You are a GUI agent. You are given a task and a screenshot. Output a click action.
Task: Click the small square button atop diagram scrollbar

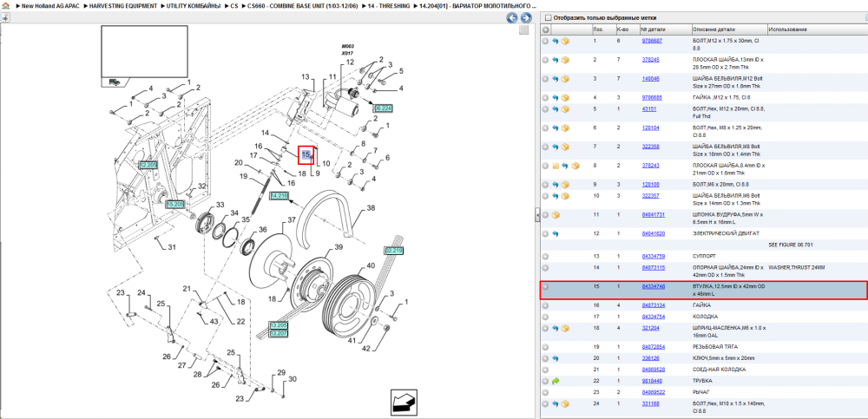click(523, 30)
